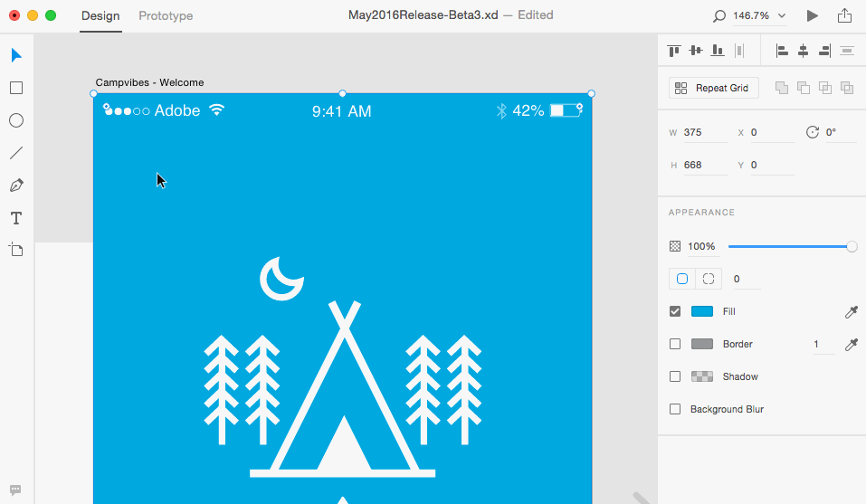Click the height field showing 668
The image size is (866, 504).
click(705, 165)
